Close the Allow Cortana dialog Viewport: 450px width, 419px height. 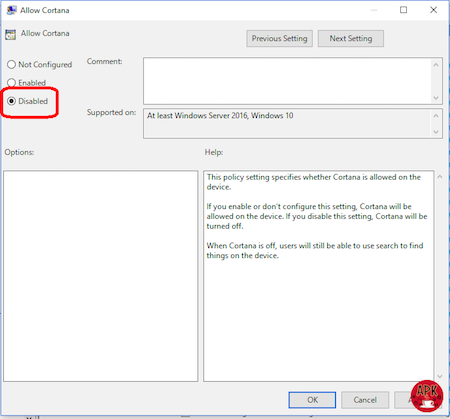click(x=433, y=10)
